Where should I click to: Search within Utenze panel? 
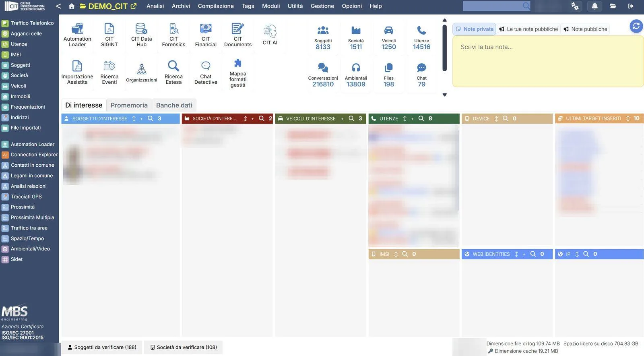pos(421,118)
